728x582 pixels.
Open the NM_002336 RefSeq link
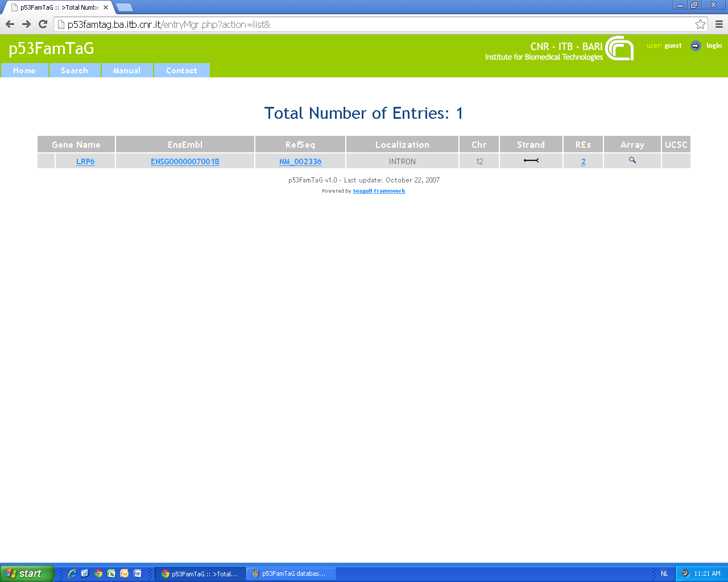300,161
